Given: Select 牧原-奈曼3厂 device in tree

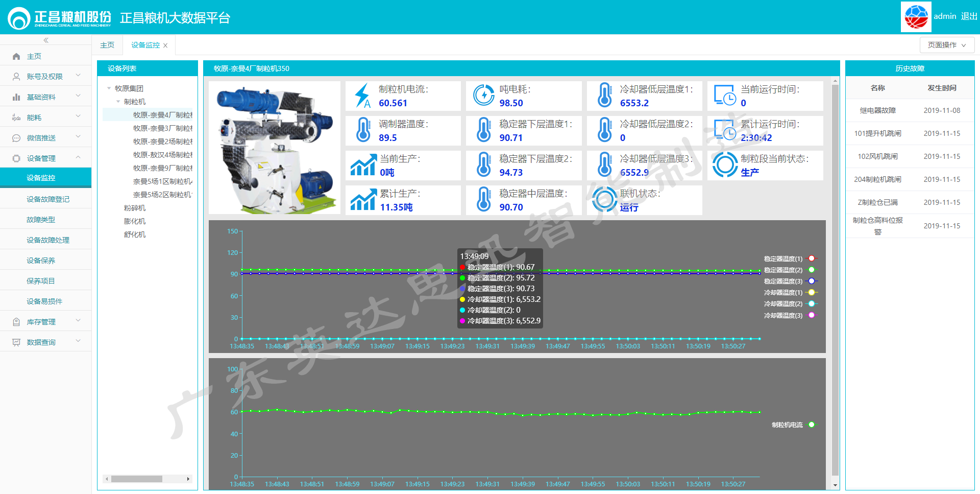Looking at the screenshot, I should [163, 128].
